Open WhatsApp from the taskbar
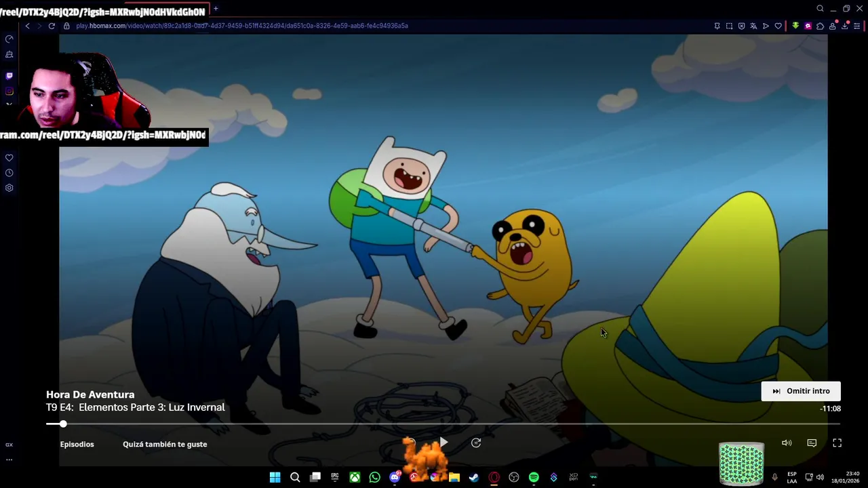The image size is (868, 488). [x=374, y=477]
